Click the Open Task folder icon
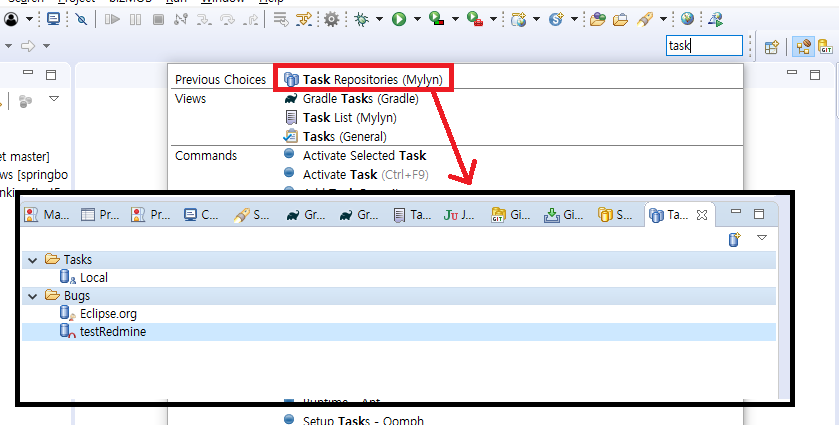The width and height of the screenshot is (839, 425). click(x=620, y=20)
